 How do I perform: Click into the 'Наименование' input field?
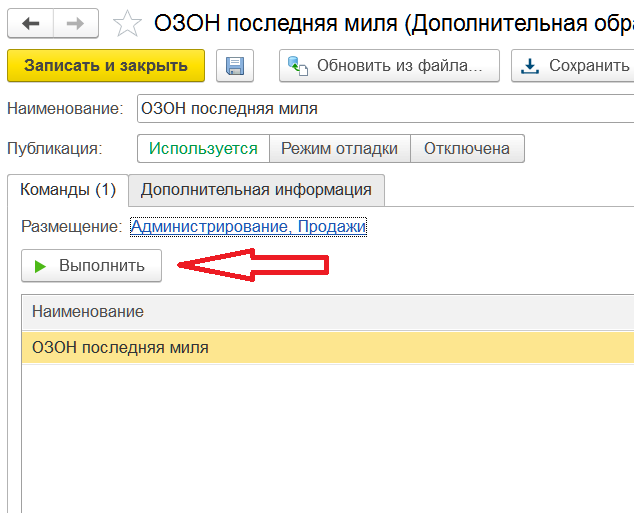385,109
